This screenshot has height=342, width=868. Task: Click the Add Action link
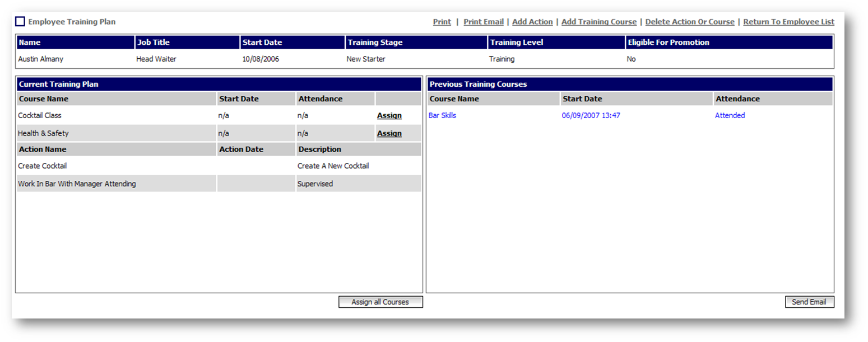(x=532, y=22)
